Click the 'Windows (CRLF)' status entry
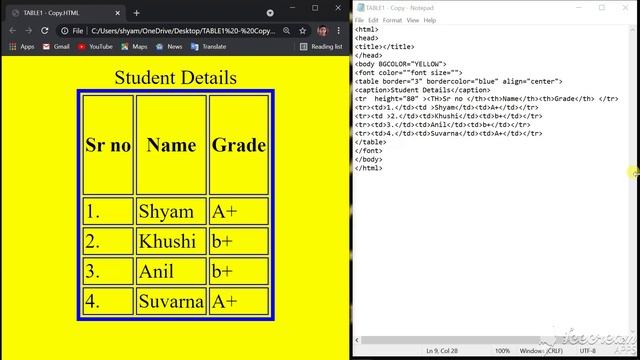 click(541, 351)
